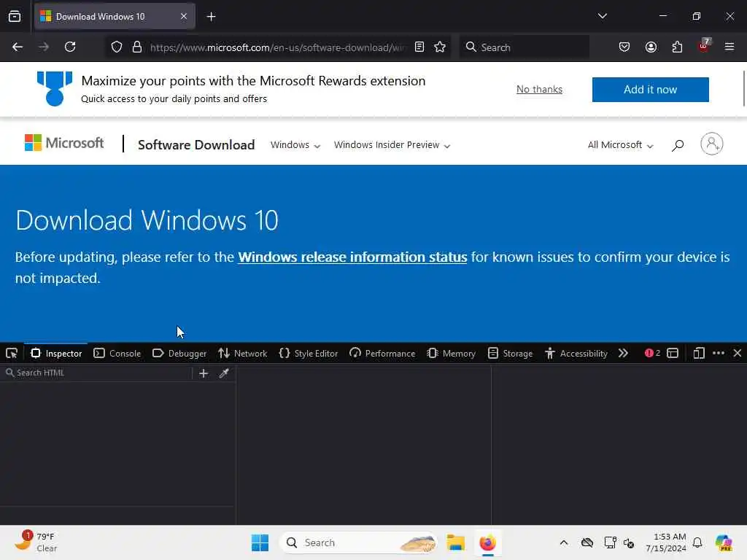Show more devtools tabs via double chevron

pyautogui.click(x=623, y=354)
